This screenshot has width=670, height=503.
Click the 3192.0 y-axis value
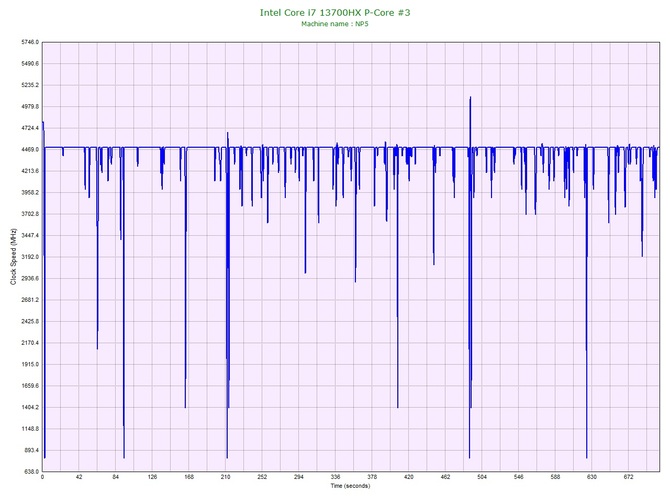(x=30, y=257)
